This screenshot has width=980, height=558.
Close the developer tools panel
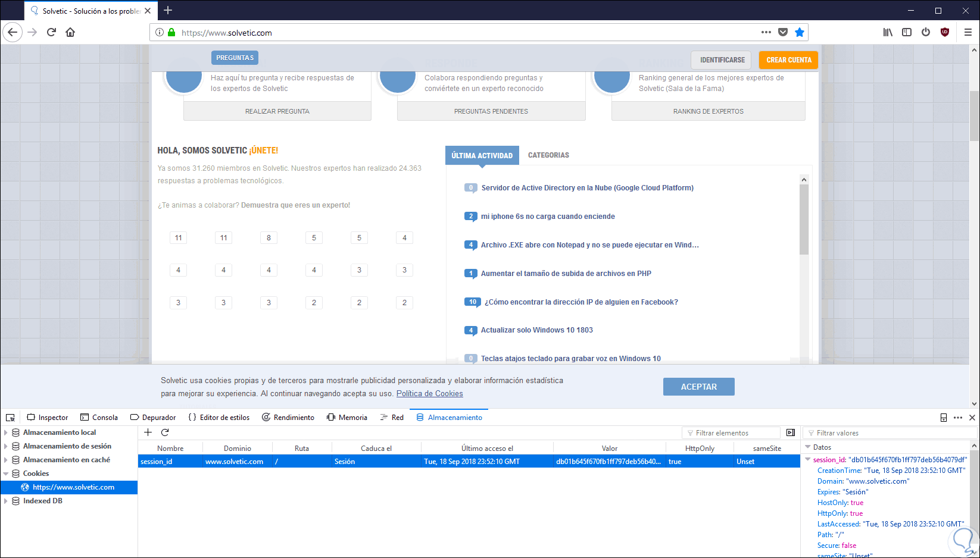coord(972,418)
